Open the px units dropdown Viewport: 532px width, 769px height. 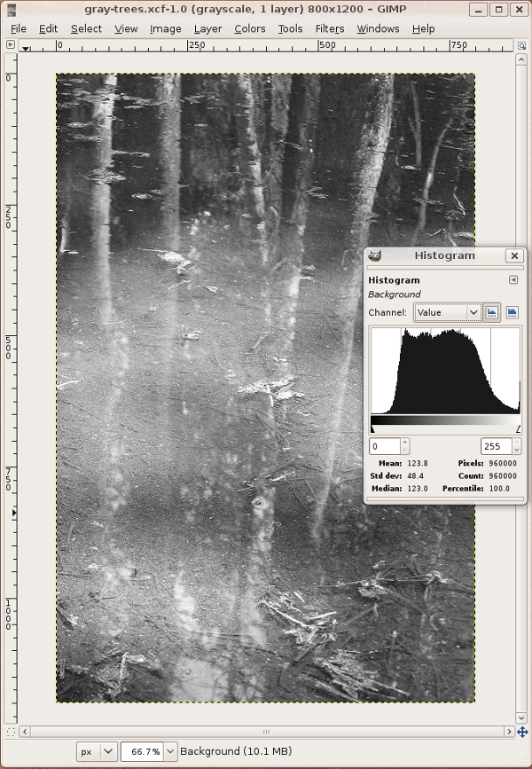click(97, 751)
